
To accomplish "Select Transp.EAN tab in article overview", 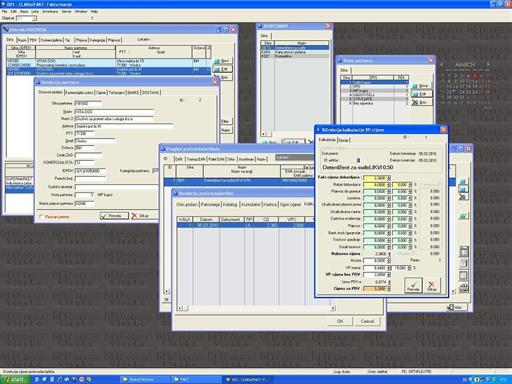I will point(197,159).
